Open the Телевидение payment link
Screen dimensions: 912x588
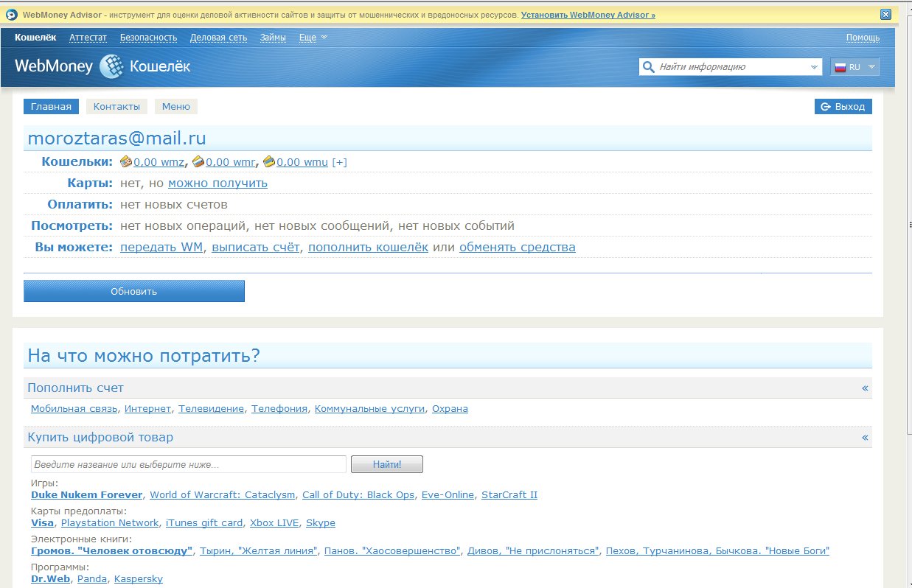point(211,409)
